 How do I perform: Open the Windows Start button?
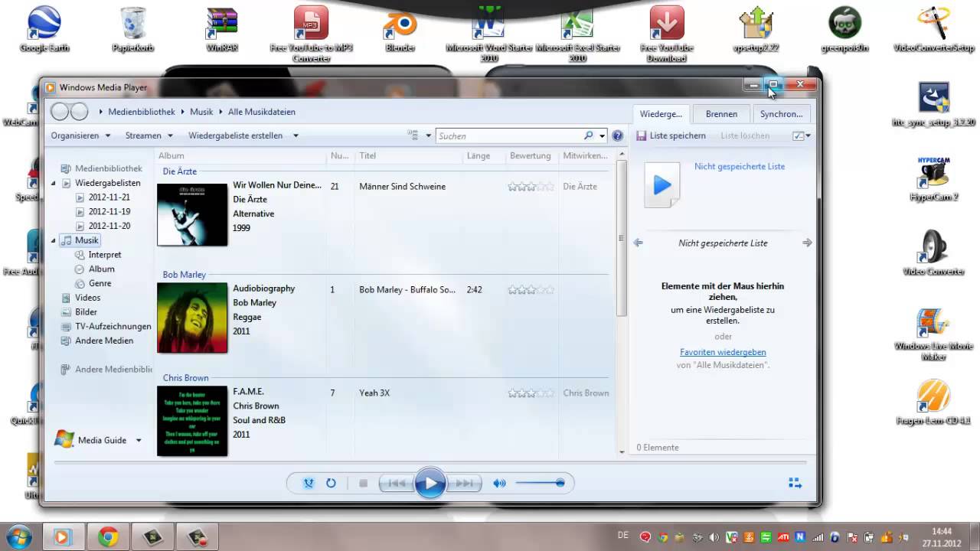pos(18,536)
